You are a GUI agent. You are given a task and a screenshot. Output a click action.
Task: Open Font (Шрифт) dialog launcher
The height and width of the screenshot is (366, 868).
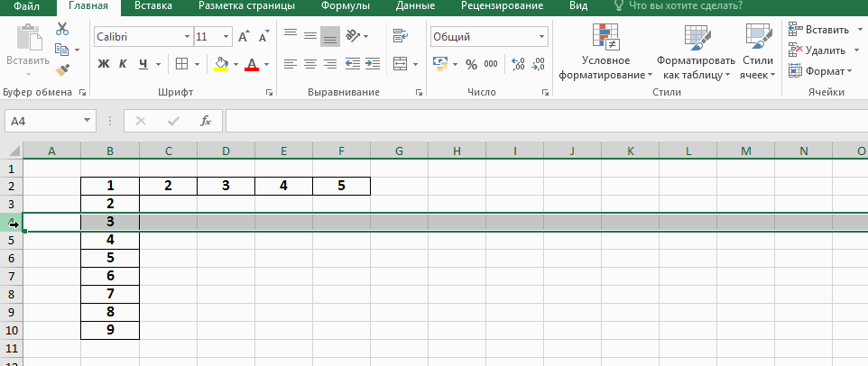pos(269,93)
